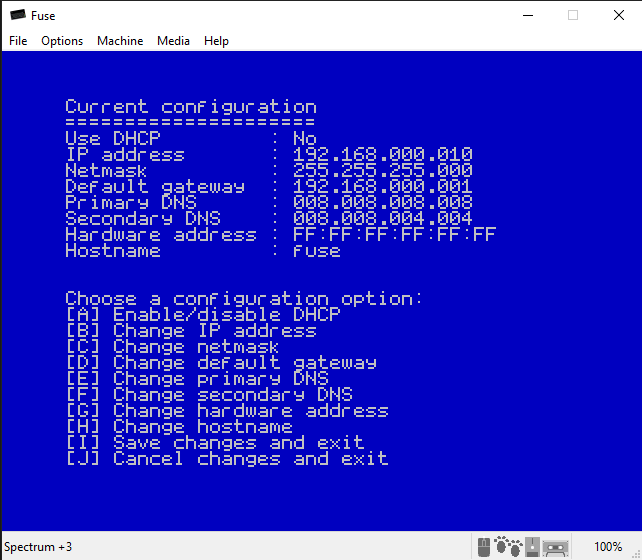Click the Fuse app icon in title bar
The image size is (642, 560).
tap(17, 16)
